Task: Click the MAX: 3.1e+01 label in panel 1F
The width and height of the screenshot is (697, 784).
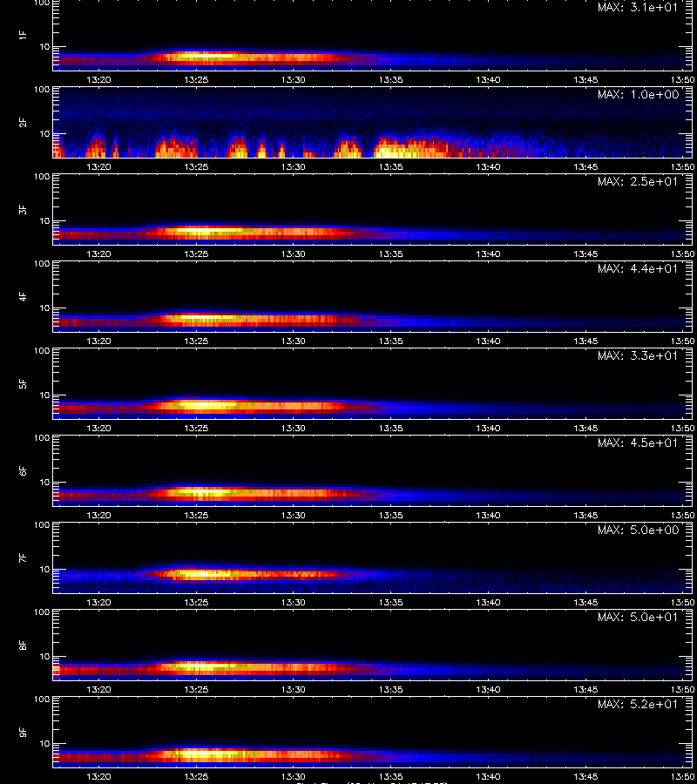Action: [x=638, y=8]
